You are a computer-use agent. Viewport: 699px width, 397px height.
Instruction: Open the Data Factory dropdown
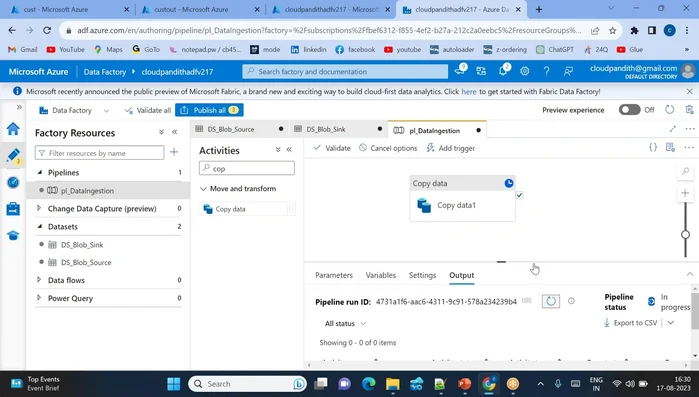point(106,111)
